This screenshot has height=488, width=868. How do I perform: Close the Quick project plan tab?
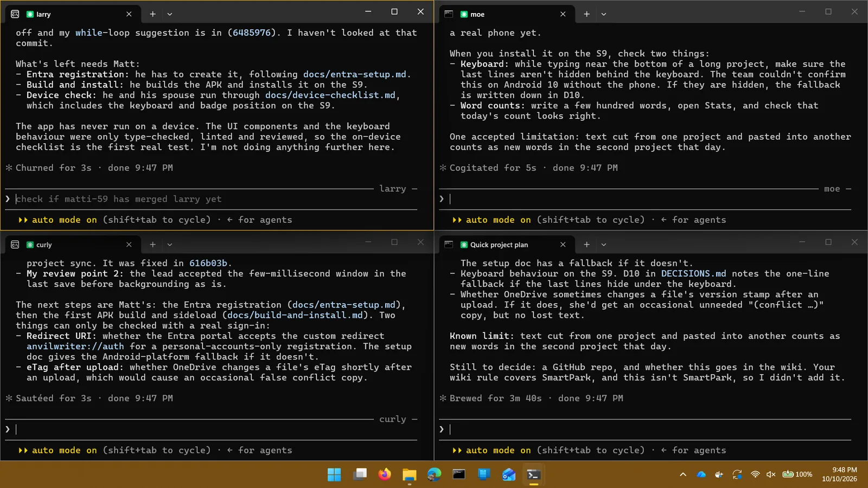pos(563,245)
